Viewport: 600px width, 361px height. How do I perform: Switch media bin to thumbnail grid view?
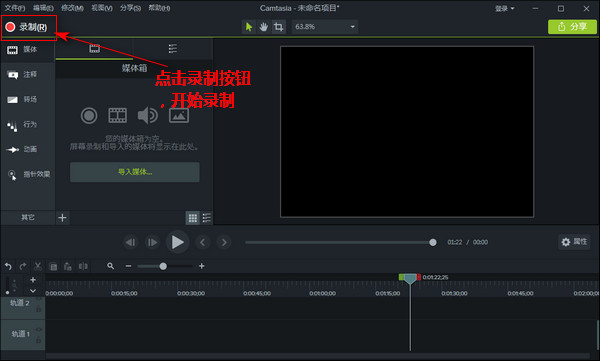point(193,218)
